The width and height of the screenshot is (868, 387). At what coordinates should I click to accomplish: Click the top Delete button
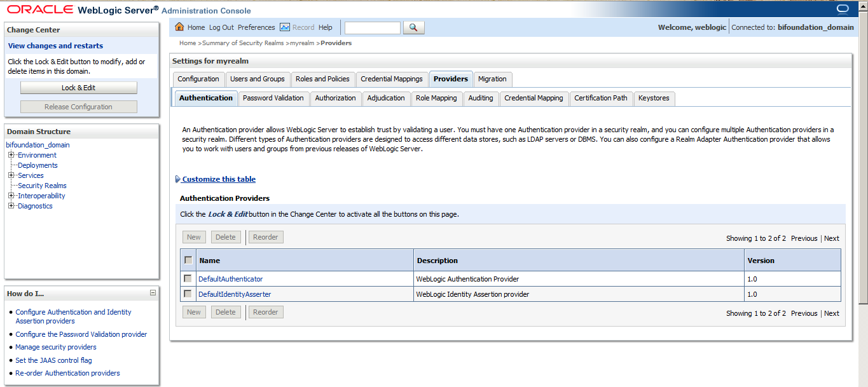click(226, 237)
